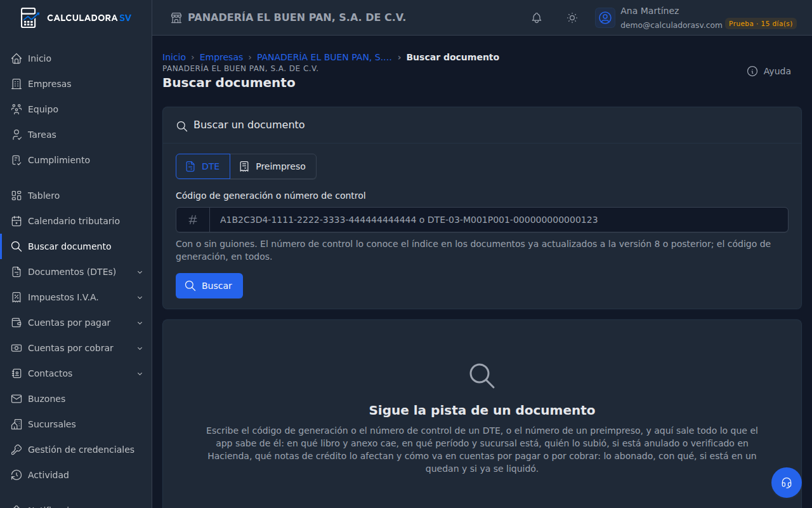Click the PANADERÍA EL BUEN PAN header company name
Viewport: 812px width, 508px height.
[x=297, y=18]
